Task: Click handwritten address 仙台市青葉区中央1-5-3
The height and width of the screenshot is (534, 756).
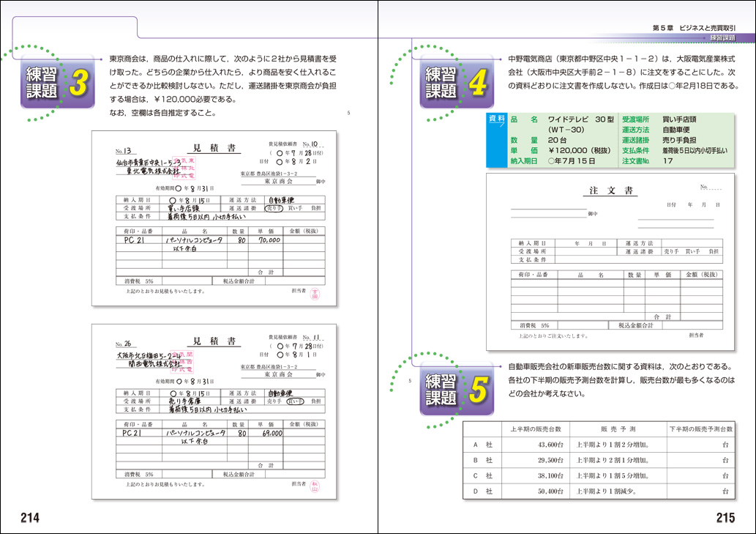Action: tap(149, 163)
